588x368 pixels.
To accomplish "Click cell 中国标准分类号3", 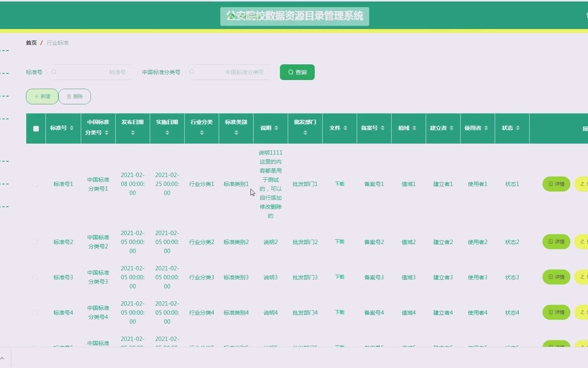I will [x=98, y=277].
